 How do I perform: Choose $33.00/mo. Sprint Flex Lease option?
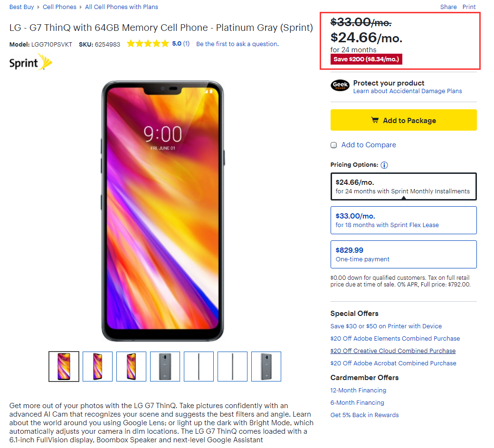[403, 220]
